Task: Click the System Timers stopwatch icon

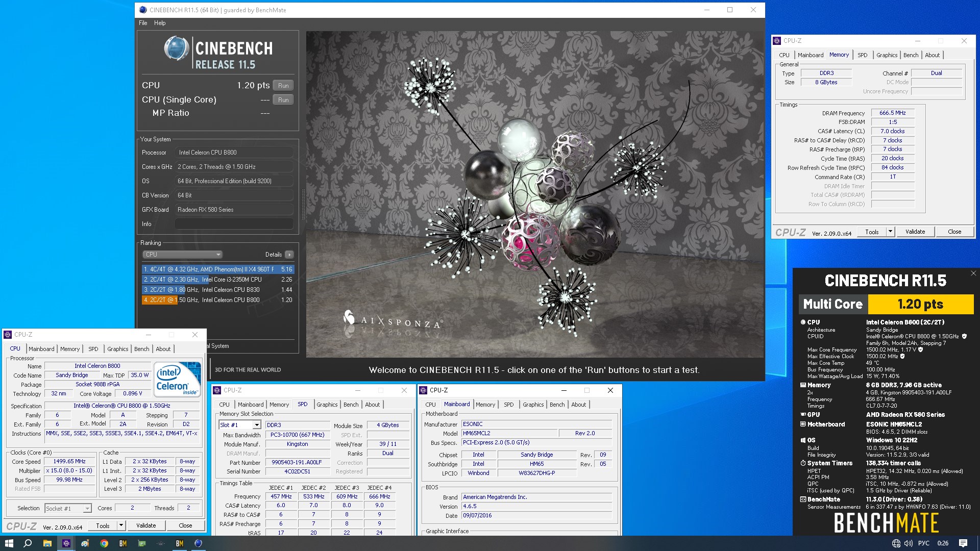Action: (803, 463)
